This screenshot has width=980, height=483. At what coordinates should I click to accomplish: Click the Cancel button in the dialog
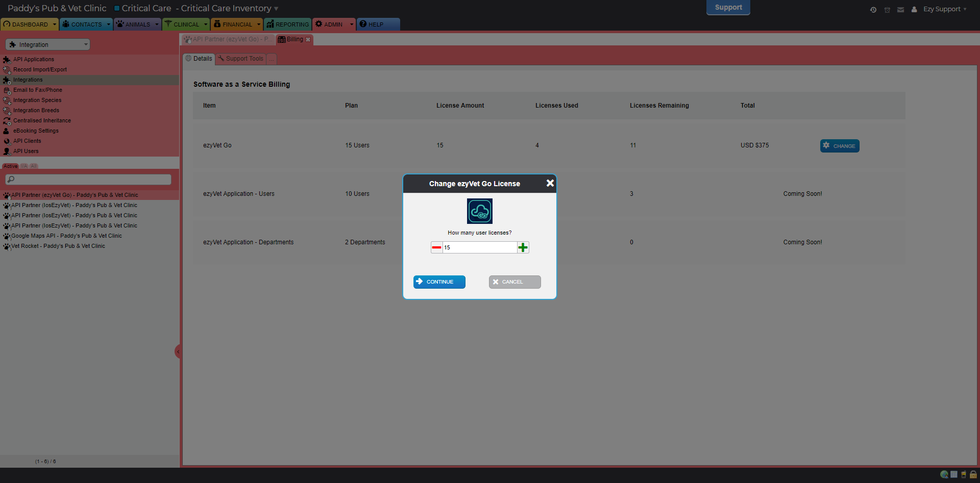point(515,282)
